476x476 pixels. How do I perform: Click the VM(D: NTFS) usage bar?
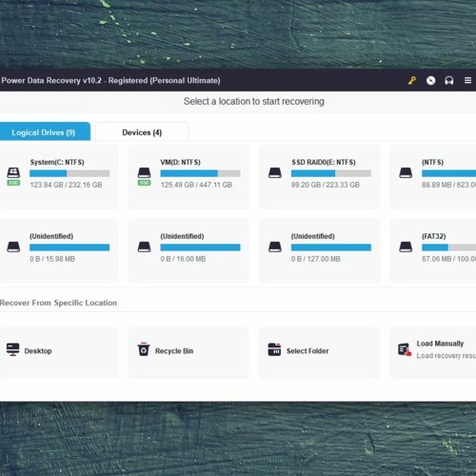(x=200, y=173)
